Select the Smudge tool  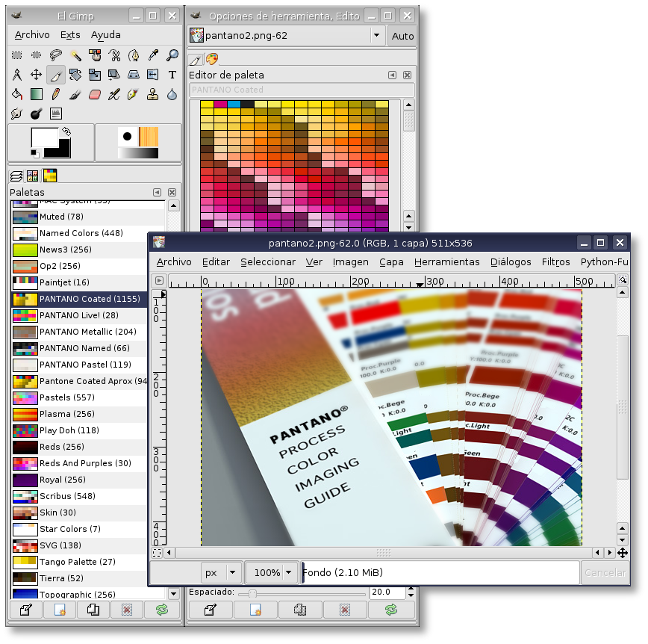point(16,114)
